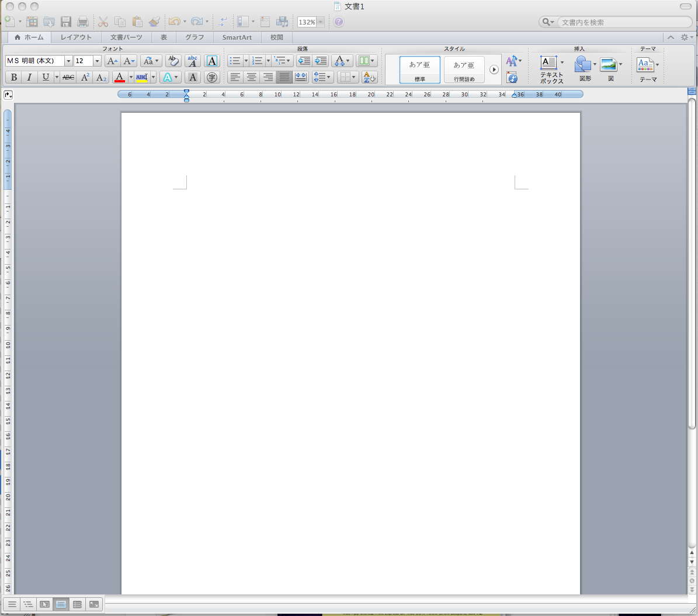Open the Help question mark icon
The height and width of the screenshot is (616, 698).
(x=339, y=22)
